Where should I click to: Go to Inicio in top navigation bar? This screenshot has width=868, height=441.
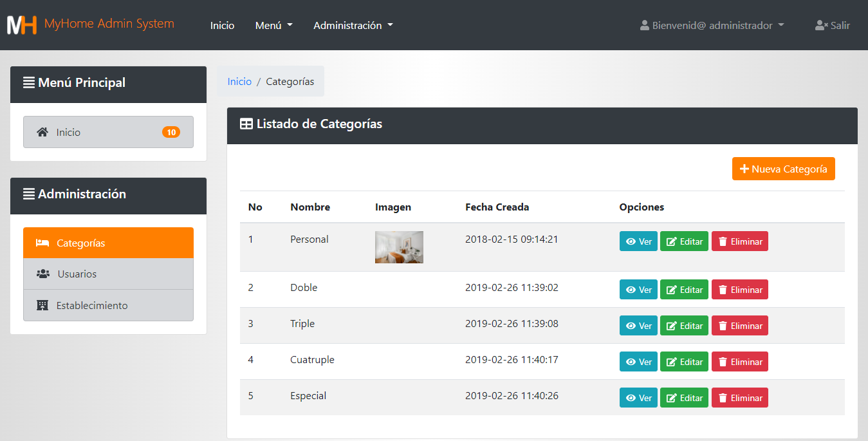(222, 26)
